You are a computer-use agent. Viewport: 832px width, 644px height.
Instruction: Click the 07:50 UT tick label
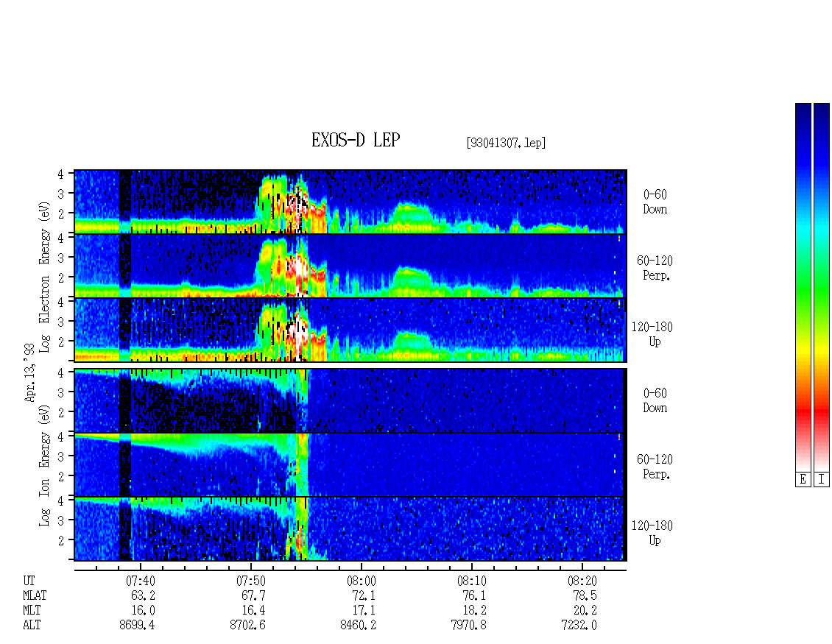(251, 581)
